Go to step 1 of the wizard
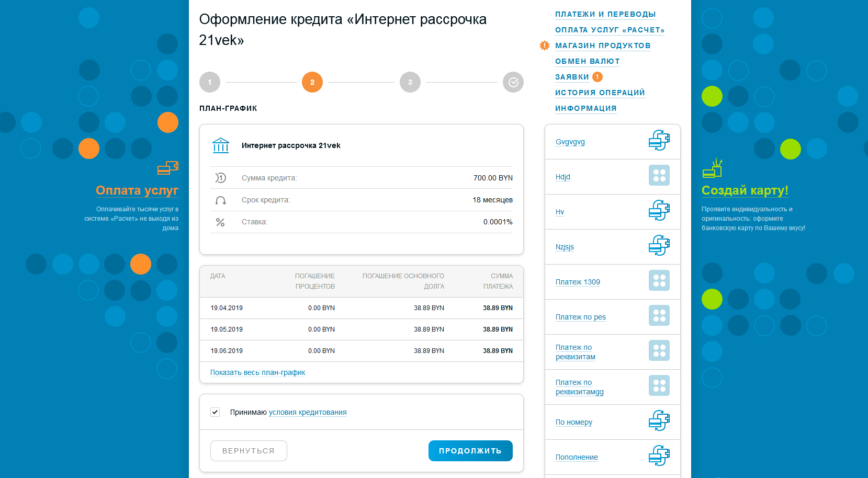This screenshot has width=868, height=478. (210, 82)
